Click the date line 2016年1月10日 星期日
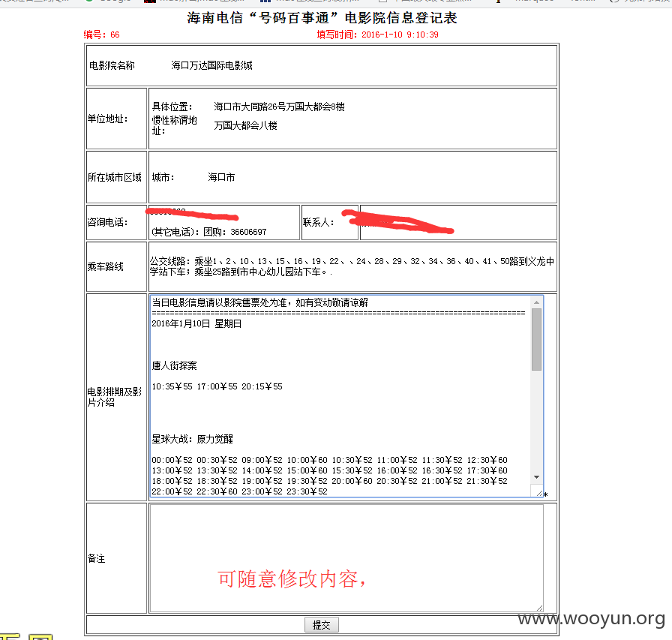Screen dimensions: 672x640 tap(196, 323)
